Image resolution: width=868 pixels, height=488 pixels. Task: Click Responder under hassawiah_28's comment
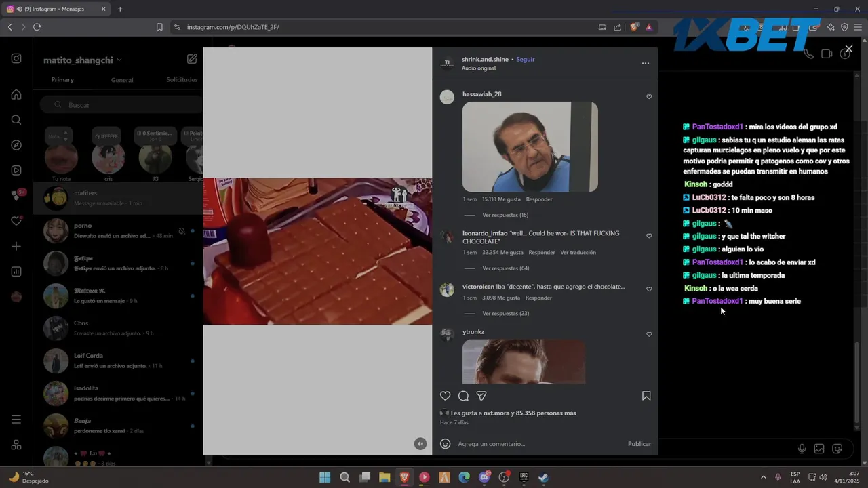(539, 199)
